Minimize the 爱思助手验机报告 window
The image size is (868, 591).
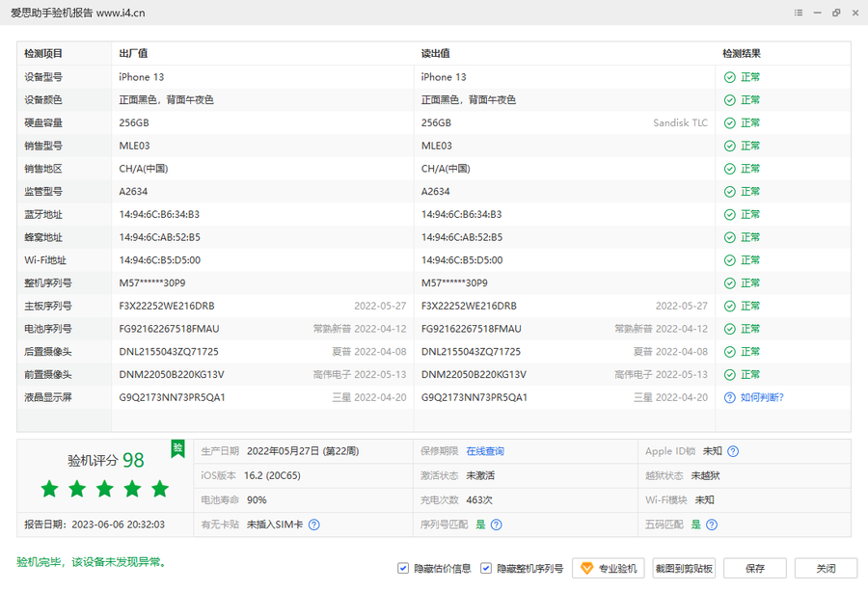pyautogui.click(x=817, y=13)
